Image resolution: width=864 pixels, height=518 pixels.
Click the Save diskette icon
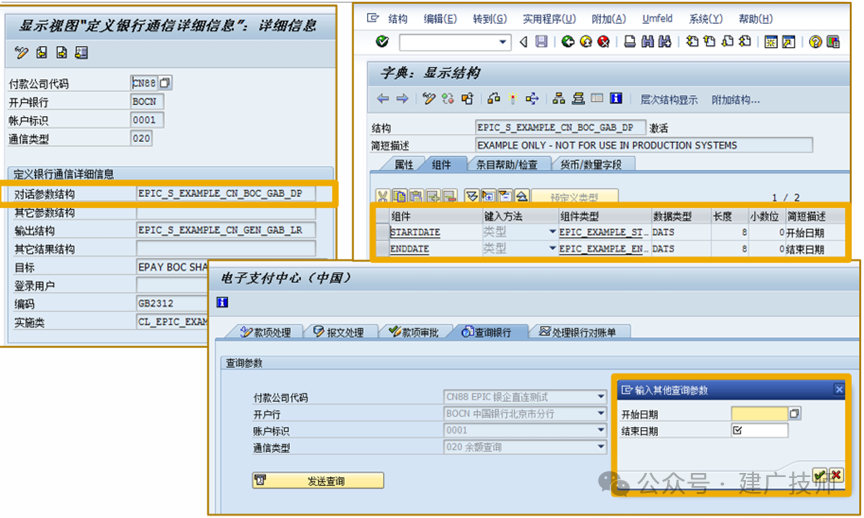(x=542, y=42)
